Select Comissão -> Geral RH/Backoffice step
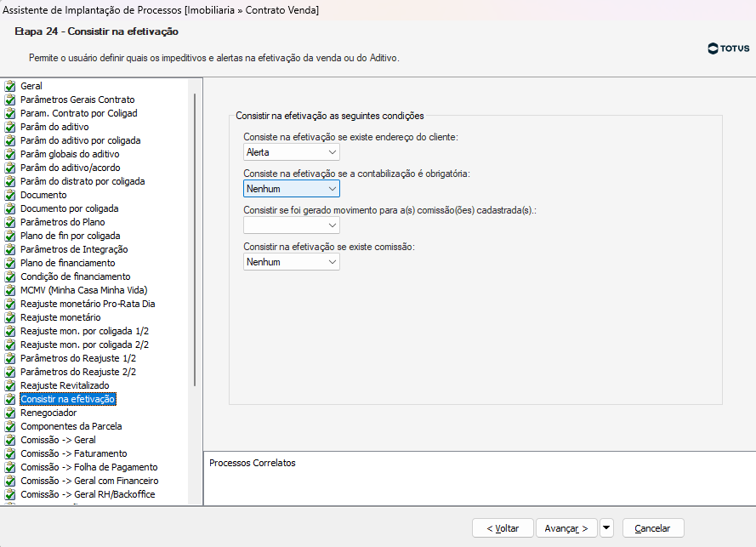 click(88, 494)
